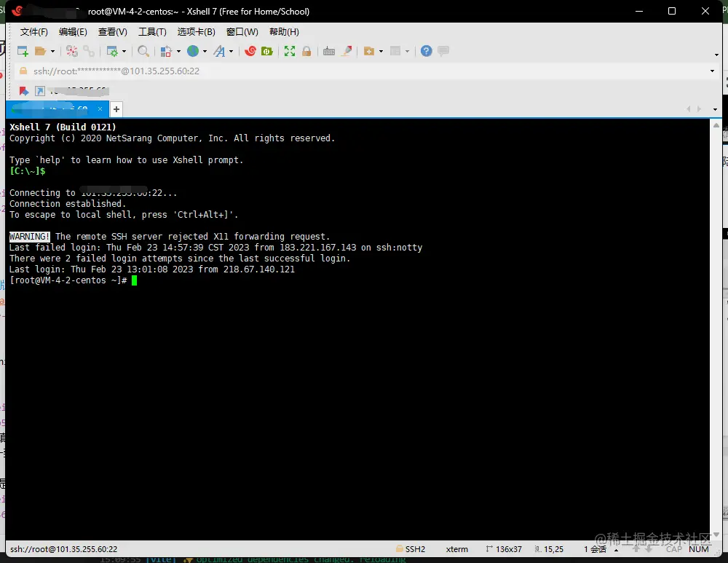Expand the Open folder dropdown arrow
728x563 pixels.
(52, 51)
